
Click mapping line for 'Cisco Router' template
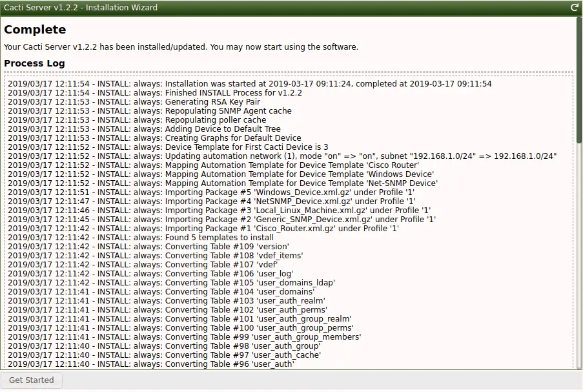coord(214,165)
